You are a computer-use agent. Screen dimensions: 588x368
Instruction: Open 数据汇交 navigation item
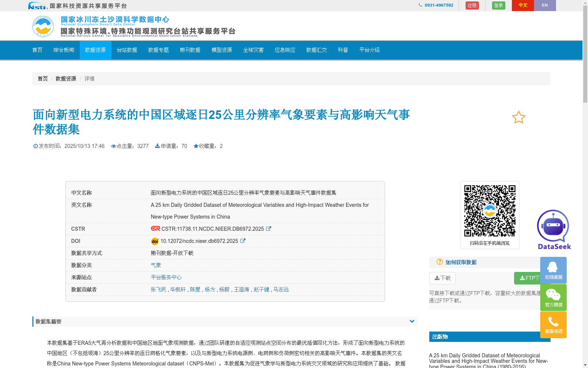click(x=316, y=50)
